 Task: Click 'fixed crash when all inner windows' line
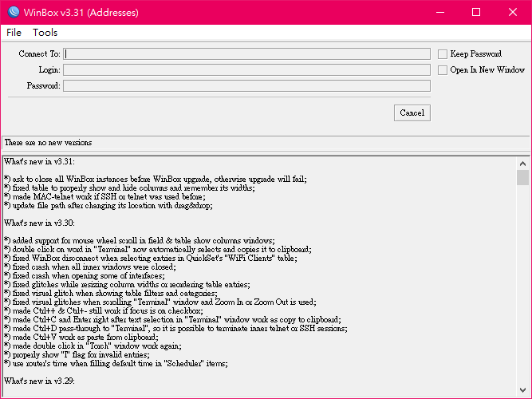(90, 267)
